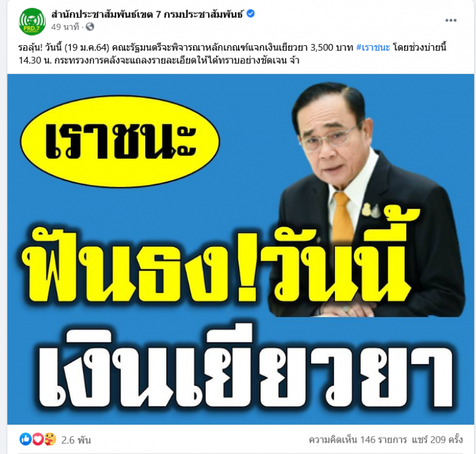The height and width of the screenshot is (454, 476).
Task: Click the Care hug reaction icon
Action: pos(50,439)
